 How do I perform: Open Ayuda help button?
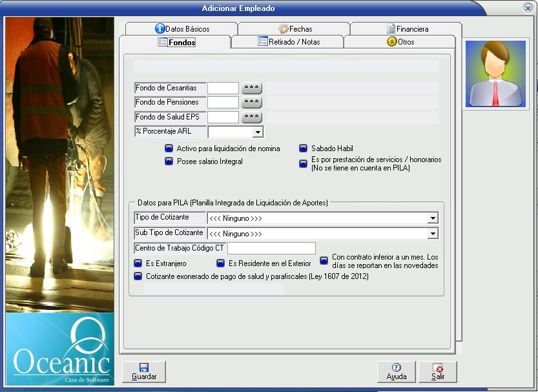point(396,371)
